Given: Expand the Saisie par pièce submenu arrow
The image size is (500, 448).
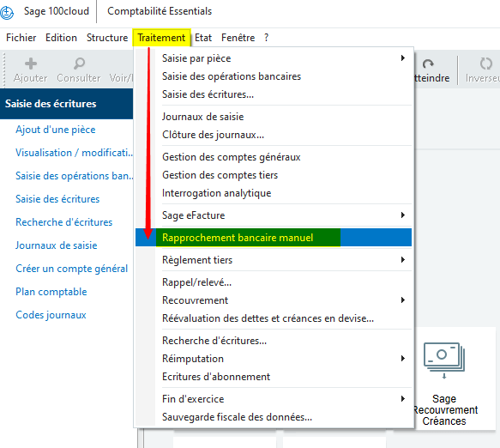Looking at the screenshot, I should point(403,58).
